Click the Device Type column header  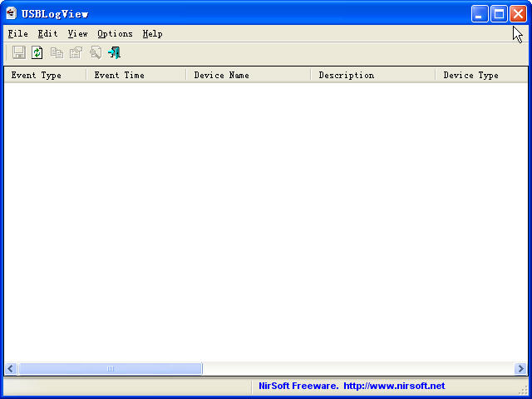tap(480, 75)
